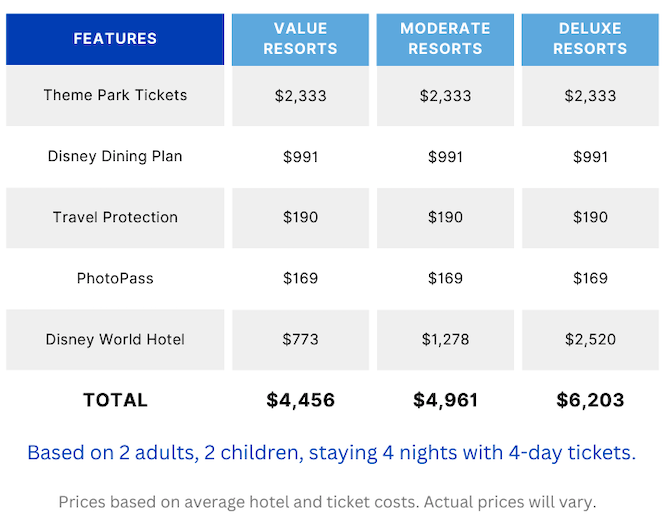
Task: Click the FEATURES column header
Action: 115,39
